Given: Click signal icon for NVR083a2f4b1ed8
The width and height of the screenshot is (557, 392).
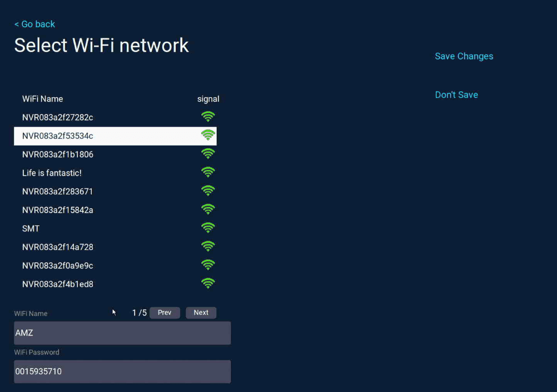Looking at the screenshot, I should pos(208,284).
